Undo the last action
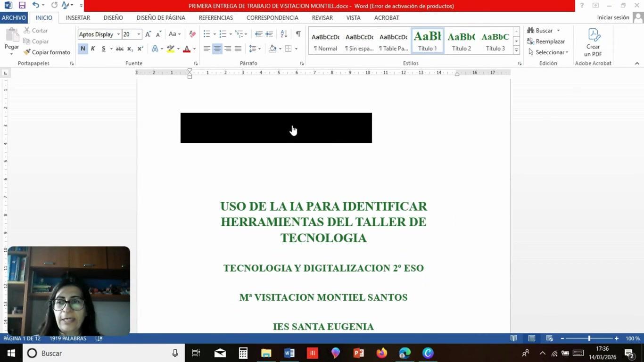Viewport: 644px width, 362px height. [x=36, y=6]
